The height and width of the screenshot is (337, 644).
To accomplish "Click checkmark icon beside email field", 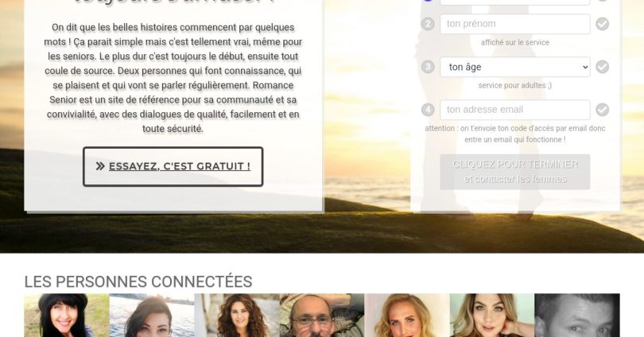I will [x=602, y=110].
